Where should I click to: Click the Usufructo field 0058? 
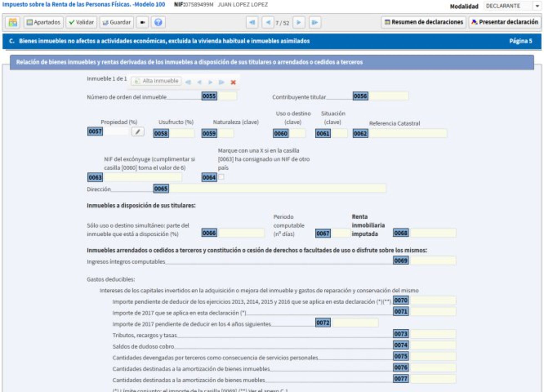182,133
